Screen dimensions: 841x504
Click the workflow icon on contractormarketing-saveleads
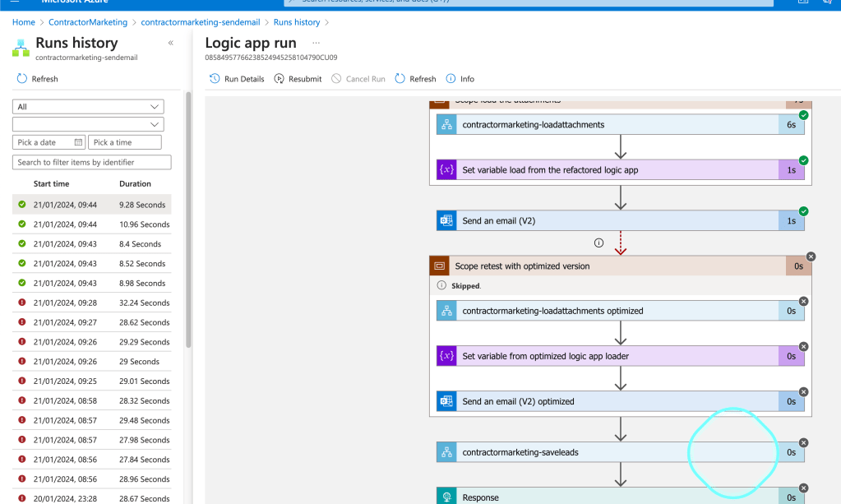446,452
